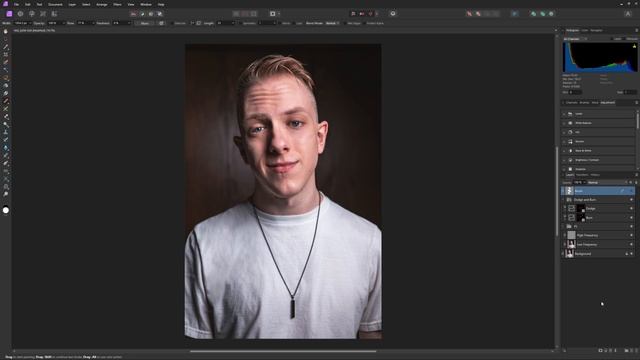Select the Flood Select tool
The height and width of the screenshot is (360, 640).
(6, 70)
